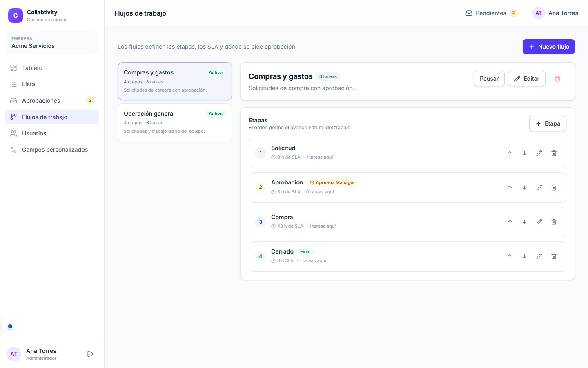The height and width of the screenshot is (368, 588).
Task: Click the Collabtivity logo icon
Action: 16,16
